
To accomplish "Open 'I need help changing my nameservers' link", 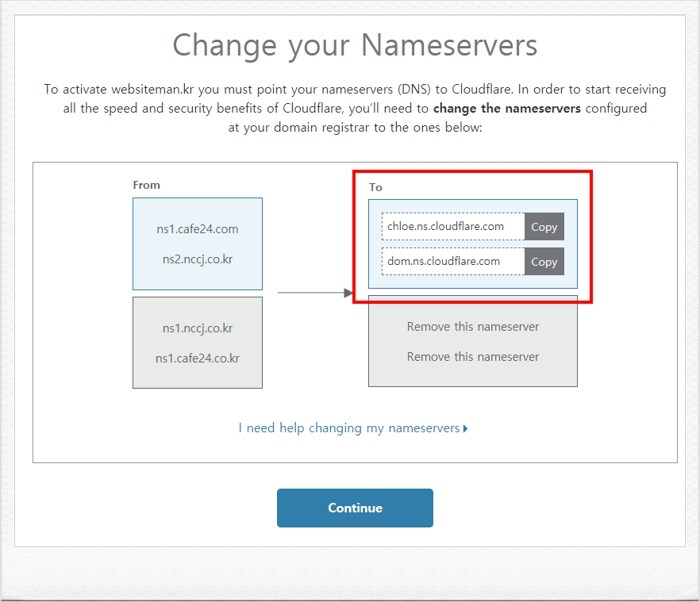I will point(348,428).
